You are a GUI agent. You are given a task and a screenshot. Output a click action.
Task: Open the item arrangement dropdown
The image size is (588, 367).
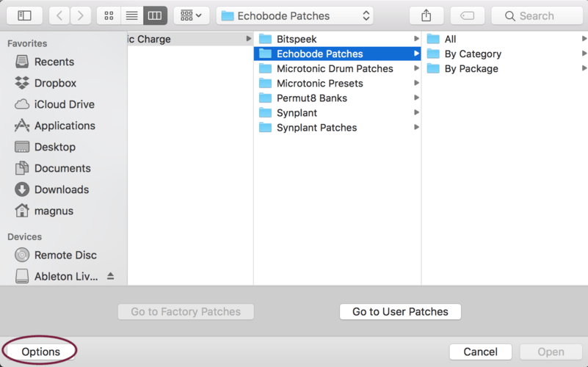point(192,15)
